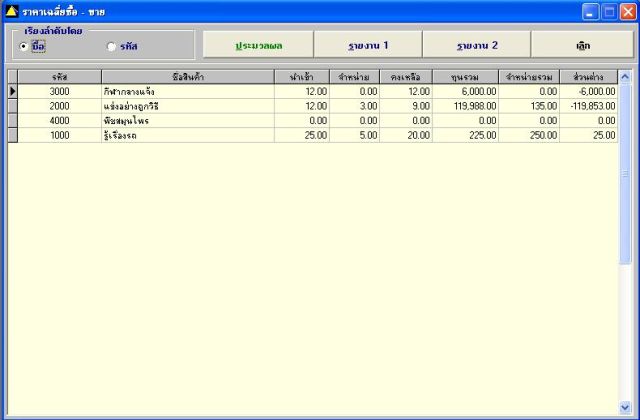640x420 pixels.
Task: Click the 225.00 total cost cell
Action: (465, 136)
